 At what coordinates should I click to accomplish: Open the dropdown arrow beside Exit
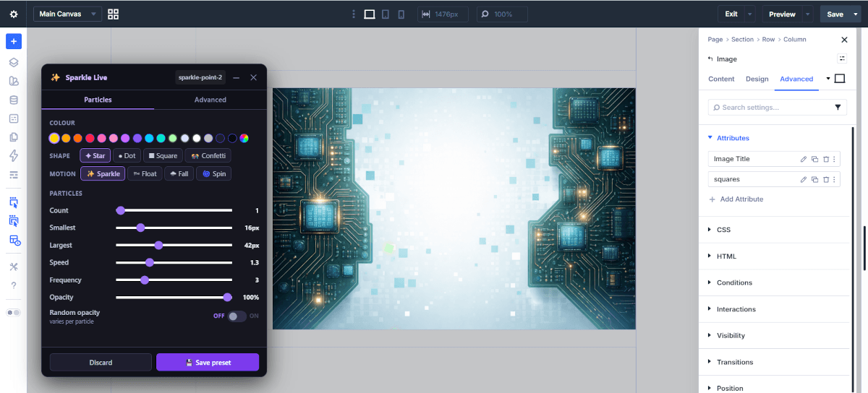pyautogui.click(x=749, y=14)
